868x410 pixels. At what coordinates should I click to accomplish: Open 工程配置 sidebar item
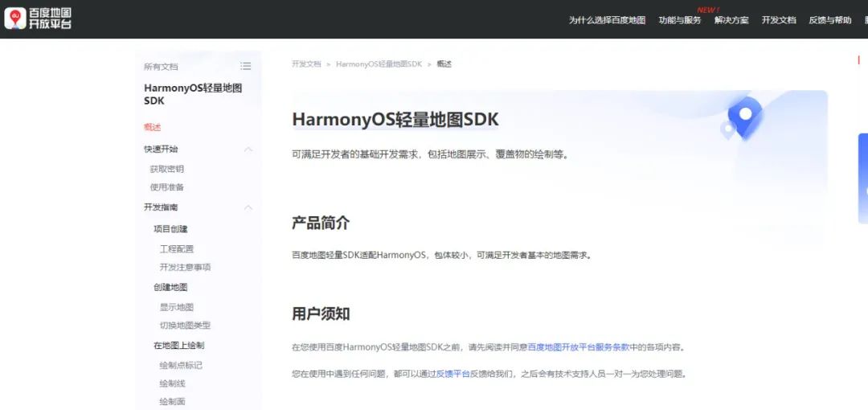pos(177,249)
